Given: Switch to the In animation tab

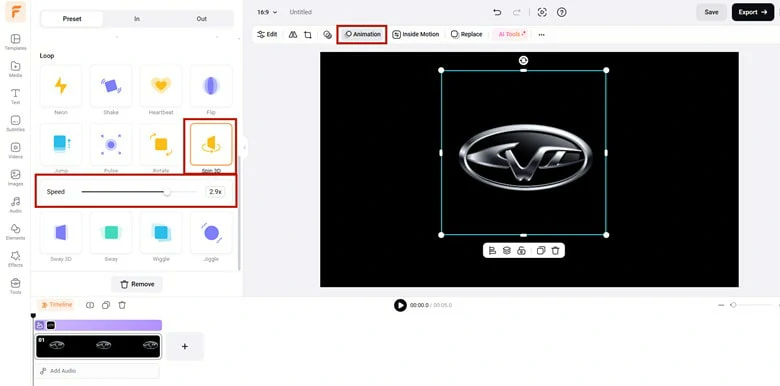Looking at the screenshot, I should pos(137,19).
